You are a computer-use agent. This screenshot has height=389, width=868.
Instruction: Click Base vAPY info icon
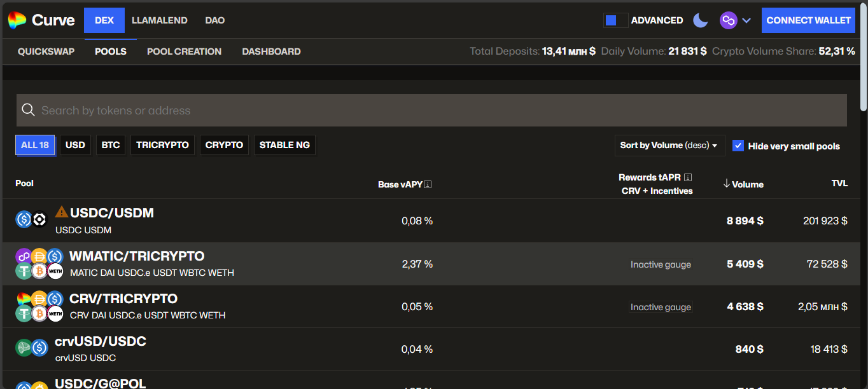click(x=428, y=184)
